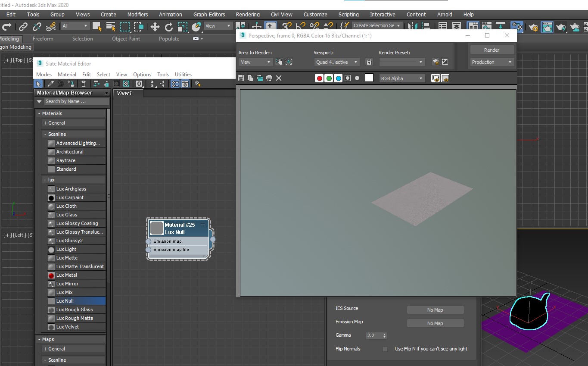Image resolution: width=588 pixels, height=366 pixels.
Task: Open the Graph Editors menu
Action: click(x=209, y=14)
